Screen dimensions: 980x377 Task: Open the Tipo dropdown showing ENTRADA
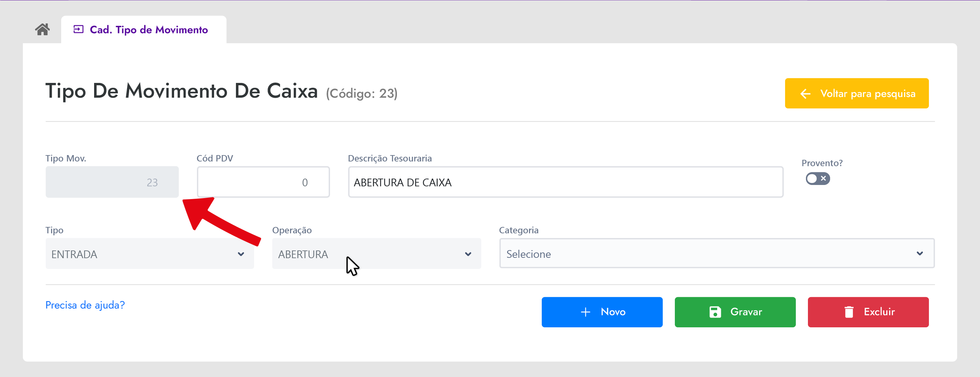point(150,253)
